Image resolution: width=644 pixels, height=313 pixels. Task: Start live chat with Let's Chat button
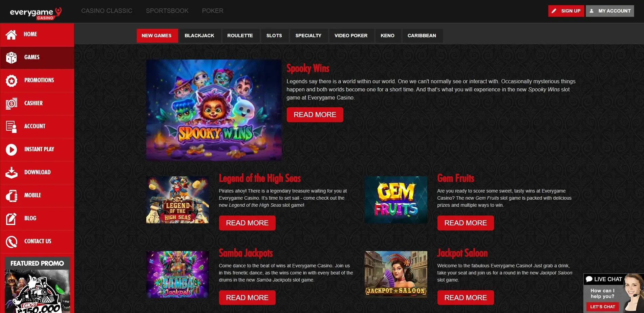[603, 307]
